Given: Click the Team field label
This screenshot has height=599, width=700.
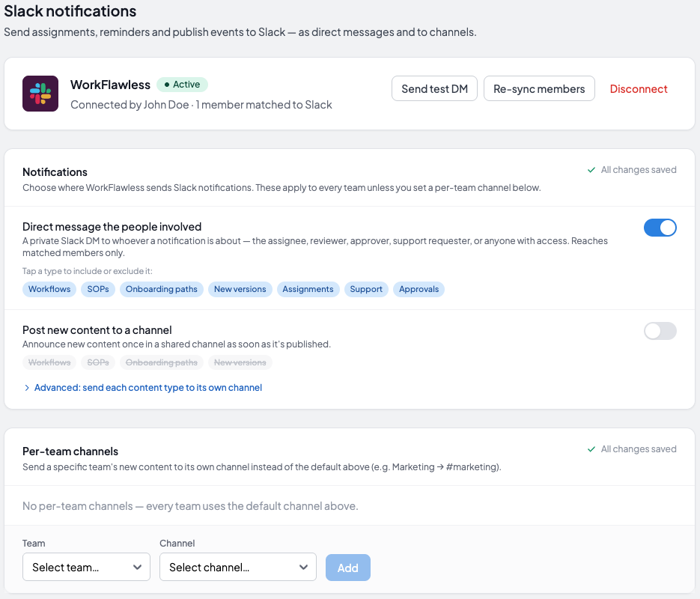Looking at the screenshot, I should pos(34,543).
